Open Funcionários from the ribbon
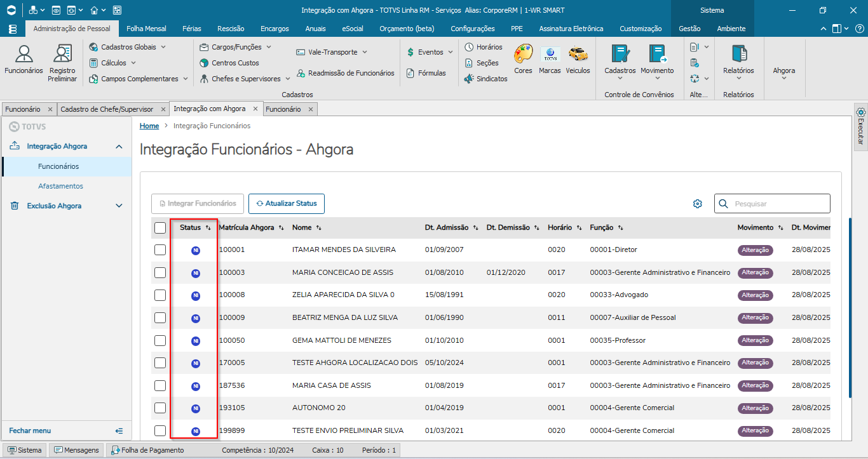Viewport: 868px width, 459px height. 24,60
